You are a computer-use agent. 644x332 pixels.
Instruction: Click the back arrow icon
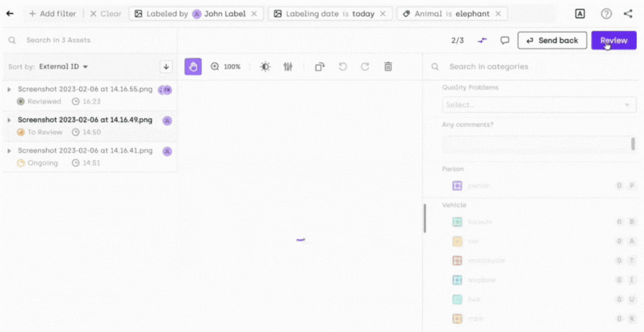[10, 13]
